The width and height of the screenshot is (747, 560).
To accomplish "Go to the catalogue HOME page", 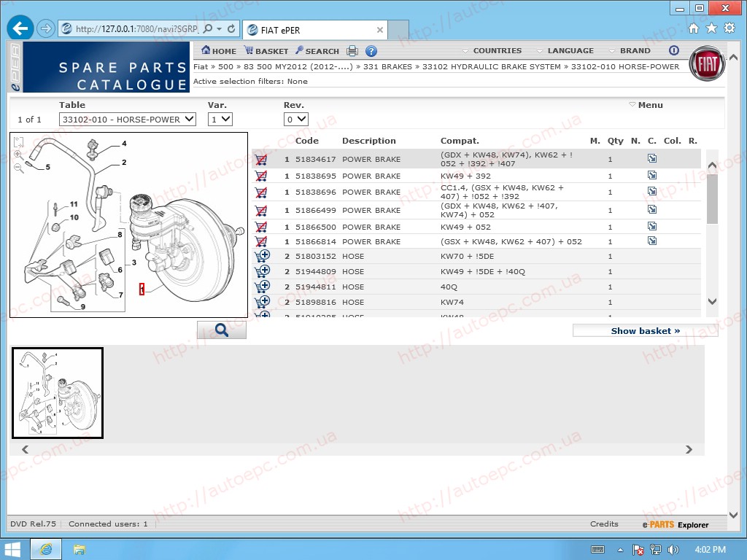I will coord(219,50).
